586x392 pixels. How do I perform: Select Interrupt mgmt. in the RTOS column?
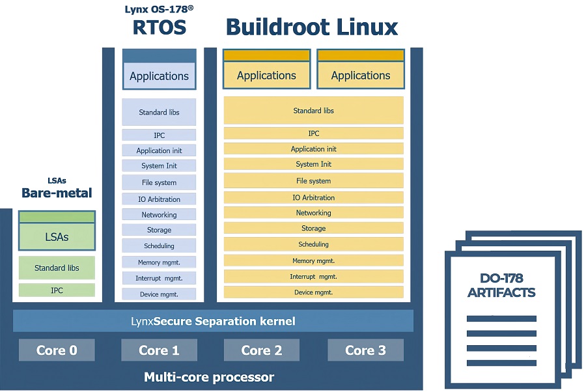point(159,278)
